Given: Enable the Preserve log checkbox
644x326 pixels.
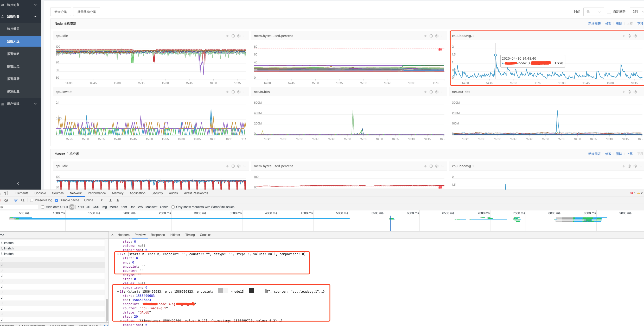Looking at the screenshot, I should pos(32,200).
